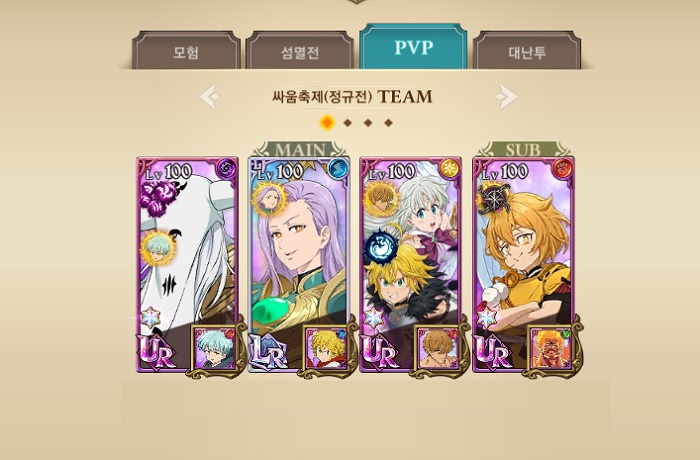This screenshot has width=700, height=460.
Task: Tap the blue attribute icon on the LR card
Action: [338, 168]
